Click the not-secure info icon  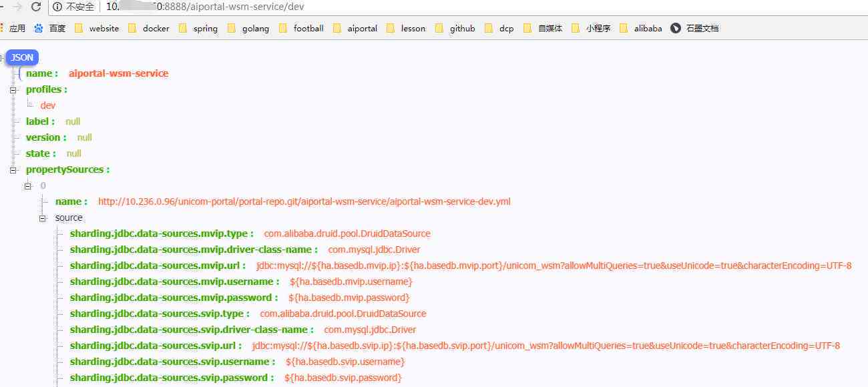[x=57, y=7]
